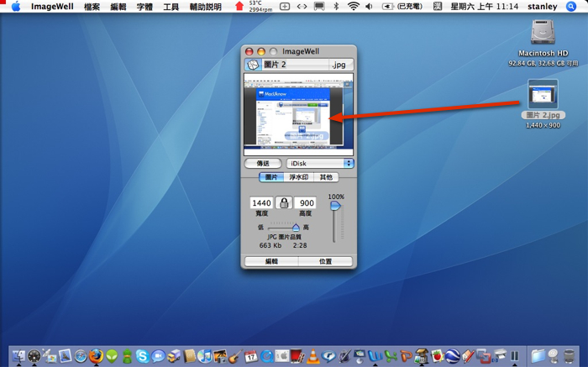Click the 傳送 send button
Screen dimensions: 588x367
click(262, 164)
